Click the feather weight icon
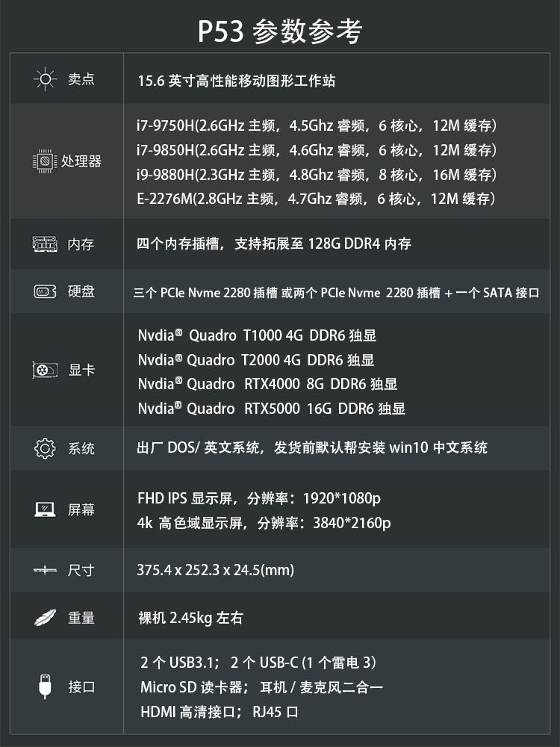560x747 pixels. tap(45, 618)
